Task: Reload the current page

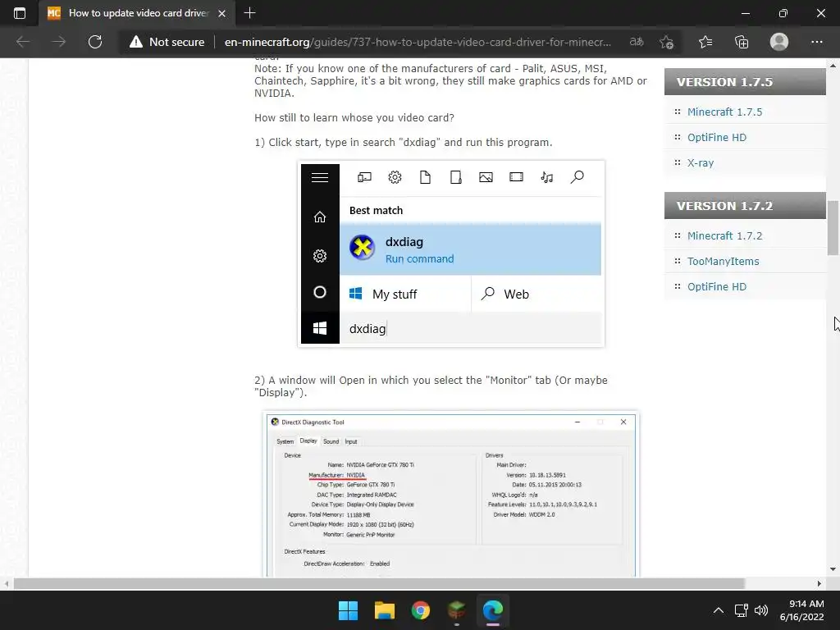Action: 95,42
